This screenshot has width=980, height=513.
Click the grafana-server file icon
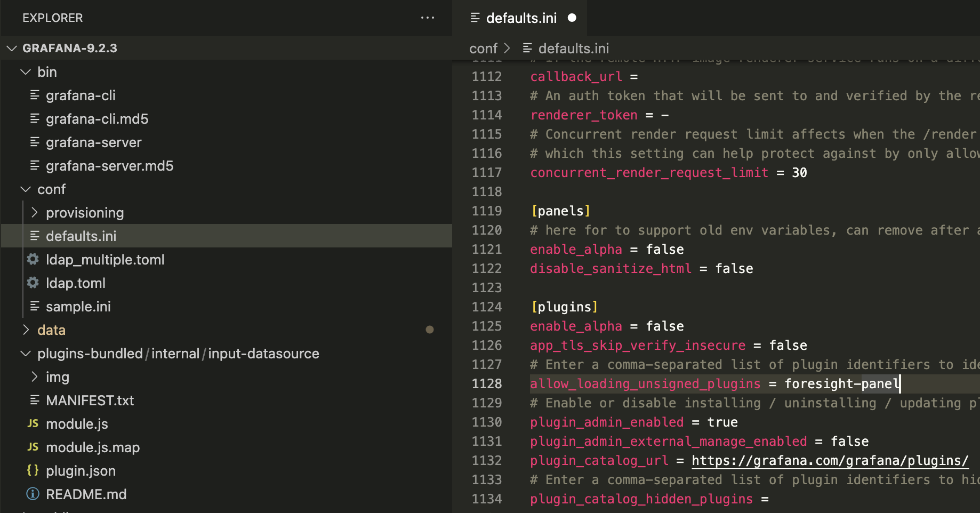35,142
